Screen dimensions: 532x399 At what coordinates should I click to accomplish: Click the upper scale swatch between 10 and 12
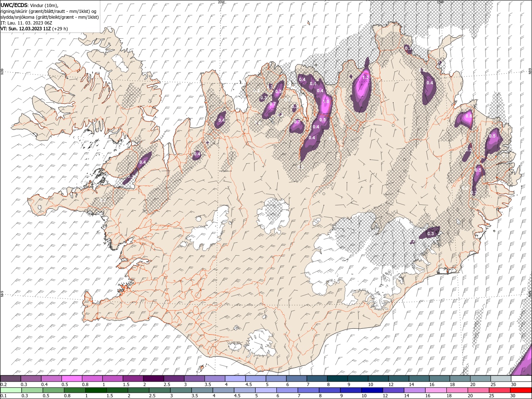[378, 379]
